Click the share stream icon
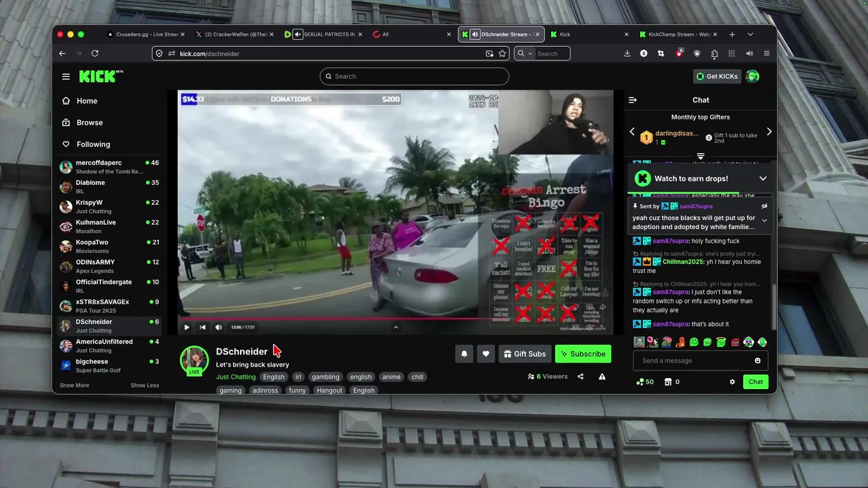This screenshot has width=868, height=488. [580, 376]
